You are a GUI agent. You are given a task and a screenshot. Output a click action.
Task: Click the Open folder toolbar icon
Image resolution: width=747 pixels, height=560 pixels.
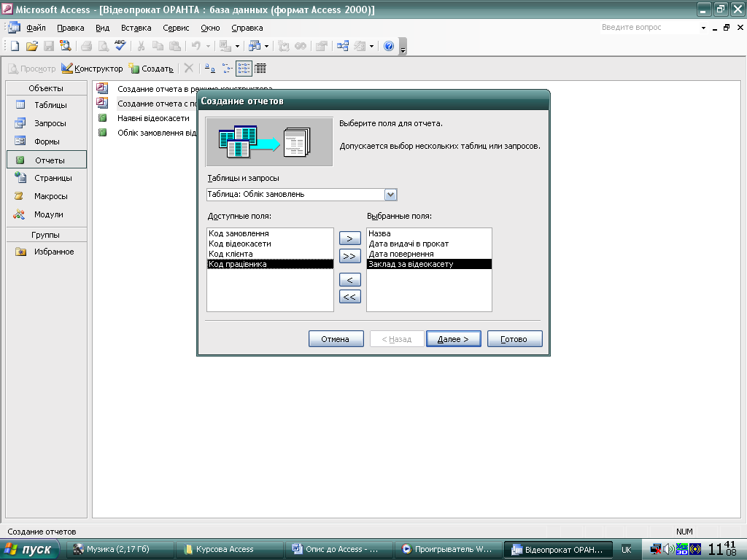click(x=32, y=46)
